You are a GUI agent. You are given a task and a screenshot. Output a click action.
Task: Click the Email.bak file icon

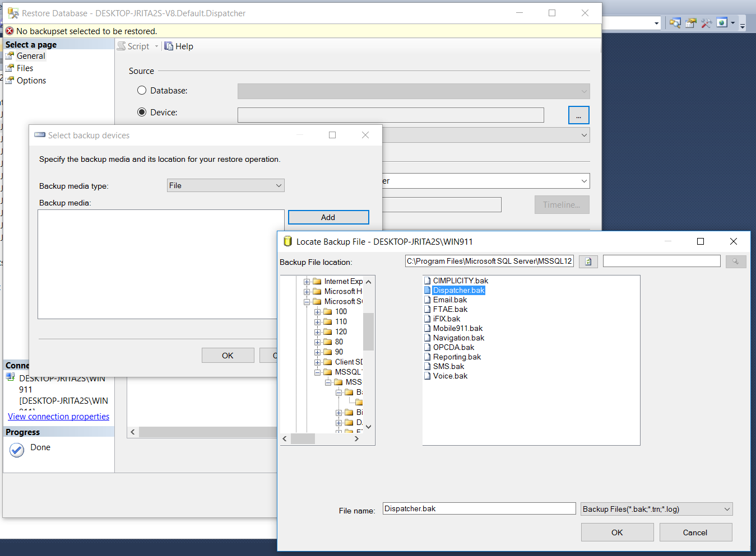[x=428, y=300]
